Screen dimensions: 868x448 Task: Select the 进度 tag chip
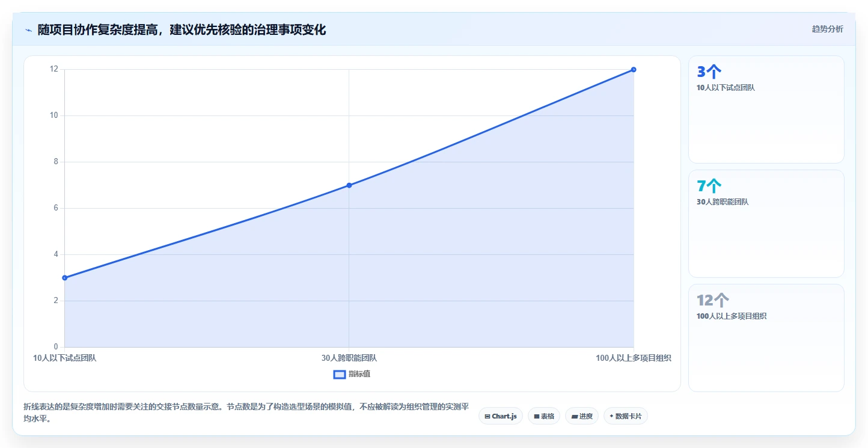pyautogui.click(x=582, y=416)
